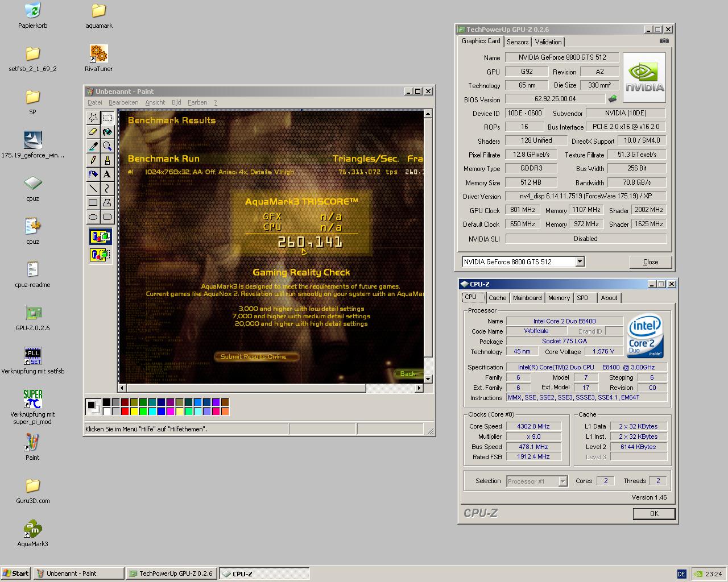Open the RivaTuner desktop shortcut
The image size is (728, 582).
coord(98,59)
